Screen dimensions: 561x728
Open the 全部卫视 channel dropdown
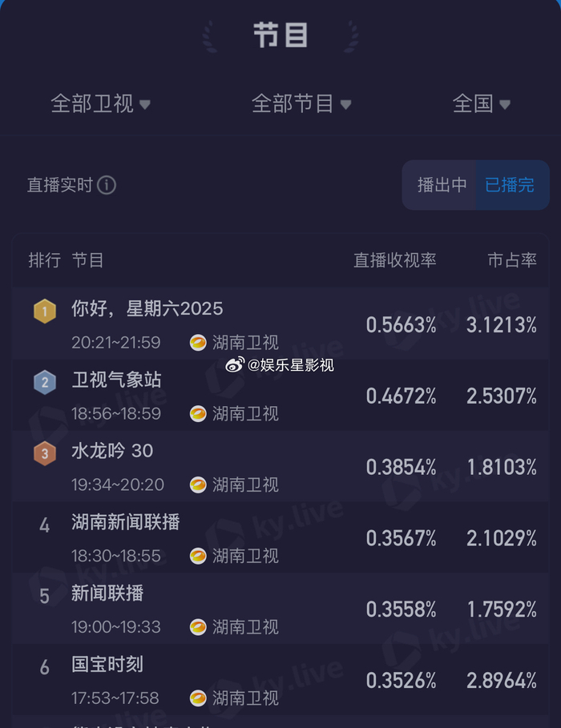click(x=101, y=103)
